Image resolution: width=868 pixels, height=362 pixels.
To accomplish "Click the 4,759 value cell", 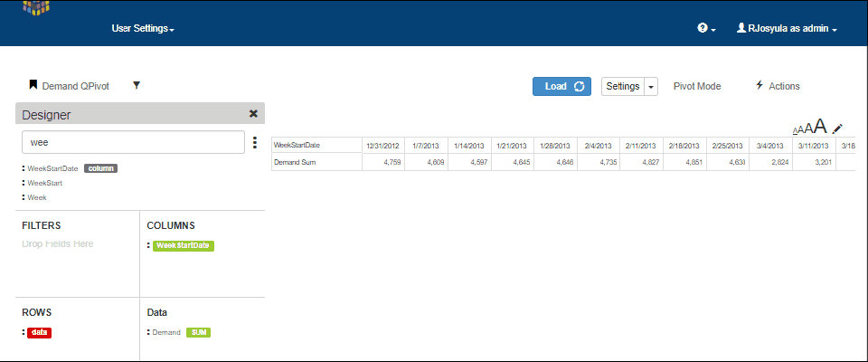I will coord(383,162).
